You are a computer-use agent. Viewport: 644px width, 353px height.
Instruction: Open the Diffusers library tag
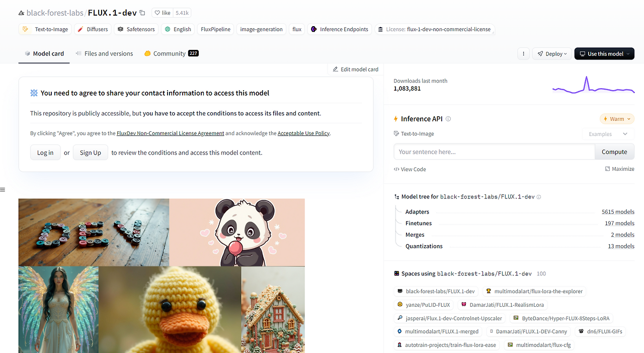[x=93, y=29]
